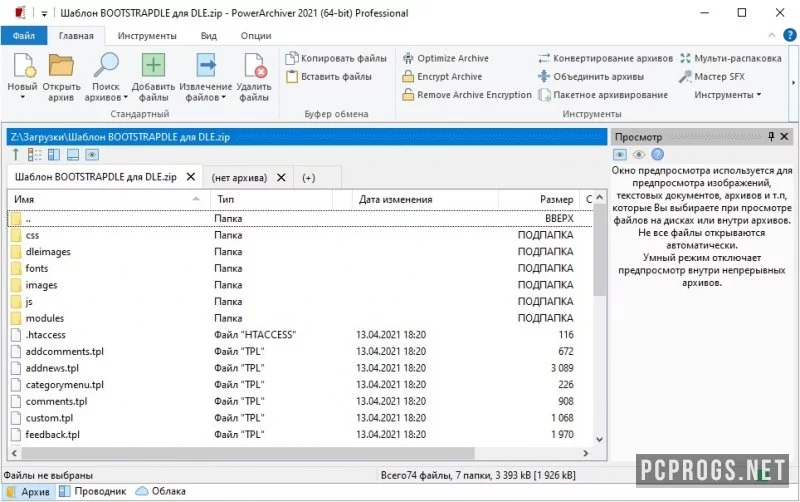This screenshot has height=502, width=800.
Task: Open the Файл menu
Action: click(x=23, y=36)
